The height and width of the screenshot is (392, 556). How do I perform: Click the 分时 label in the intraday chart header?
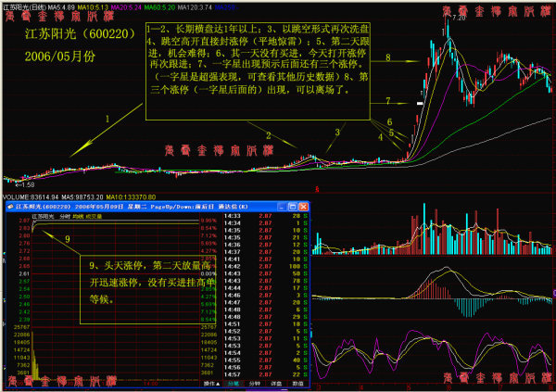point(65,217)
